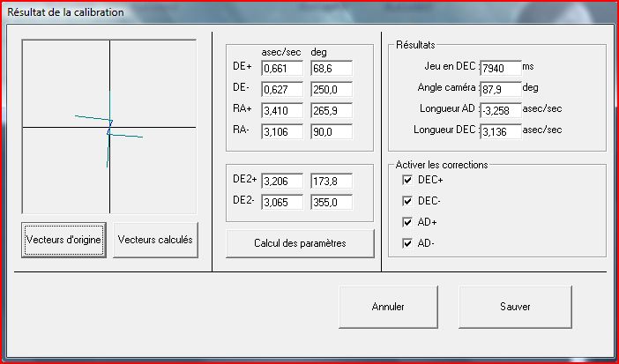Click the DE2+ row label
Viewport: 619px width, 364px height.
coord(245,179)
